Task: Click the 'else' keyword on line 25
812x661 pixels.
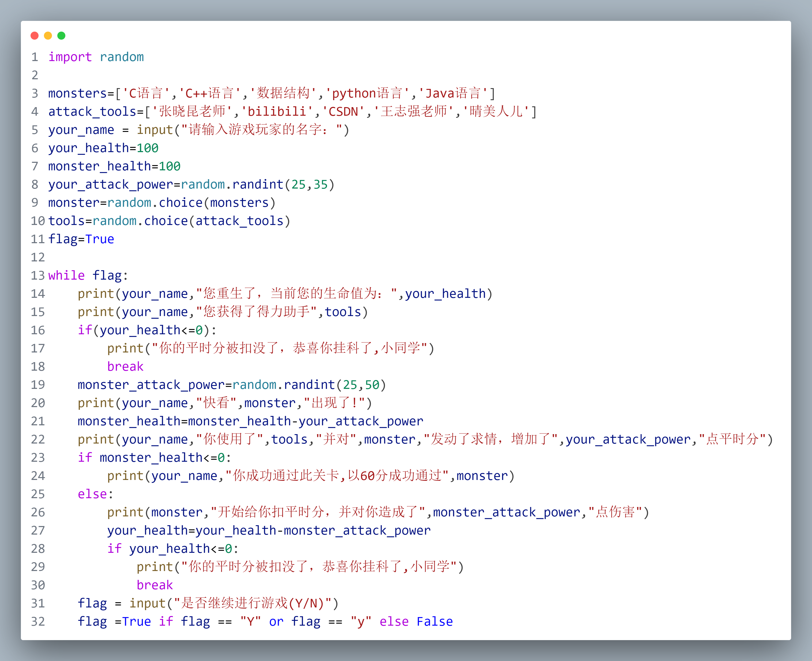Action: (x=92, y=494)
